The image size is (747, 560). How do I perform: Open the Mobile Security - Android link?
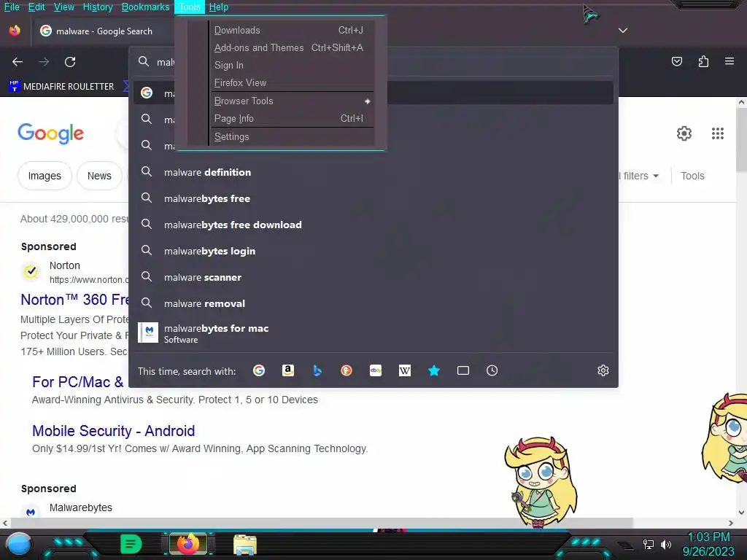coord(113,430)
